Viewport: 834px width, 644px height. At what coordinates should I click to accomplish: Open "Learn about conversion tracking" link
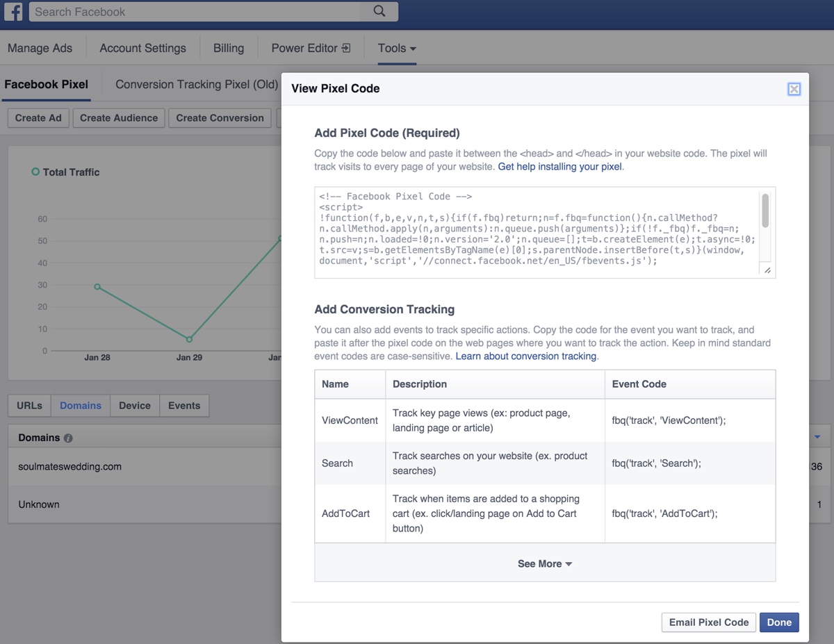[x=525, y=356]
